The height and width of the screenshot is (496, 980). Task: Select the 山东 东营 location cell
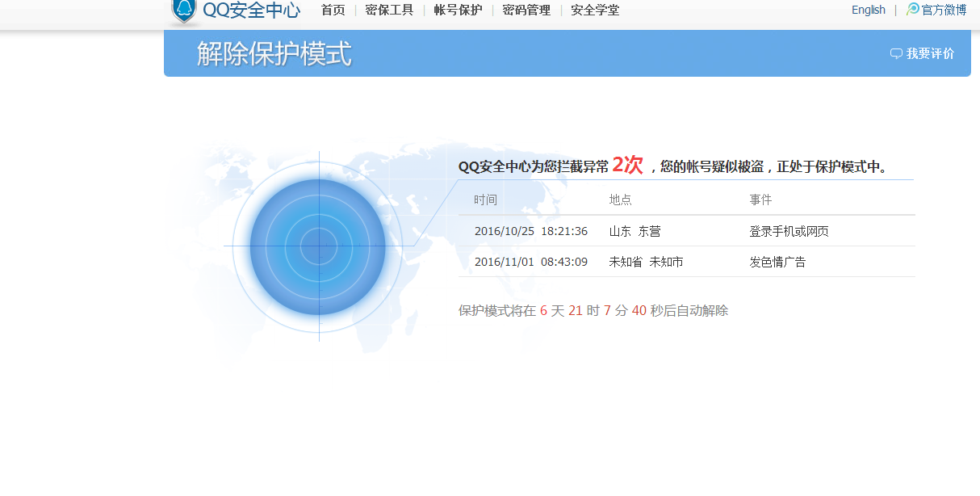[634, 231]
